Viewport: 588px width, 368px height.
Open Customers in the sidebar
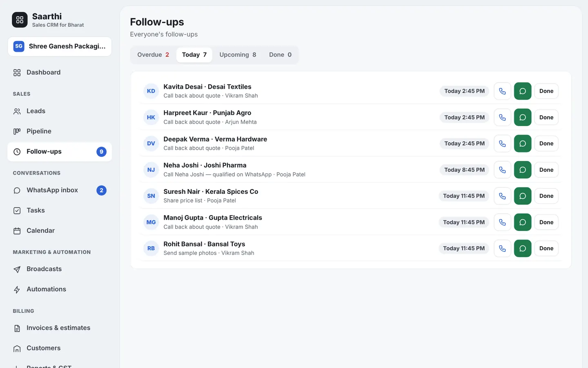tap(60, 348)
